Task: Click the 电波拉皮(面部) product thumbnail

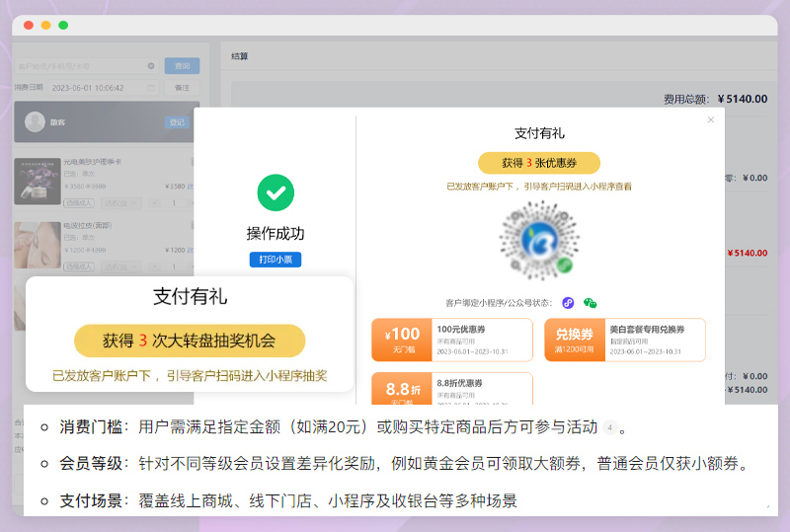Action: point(38,245)
